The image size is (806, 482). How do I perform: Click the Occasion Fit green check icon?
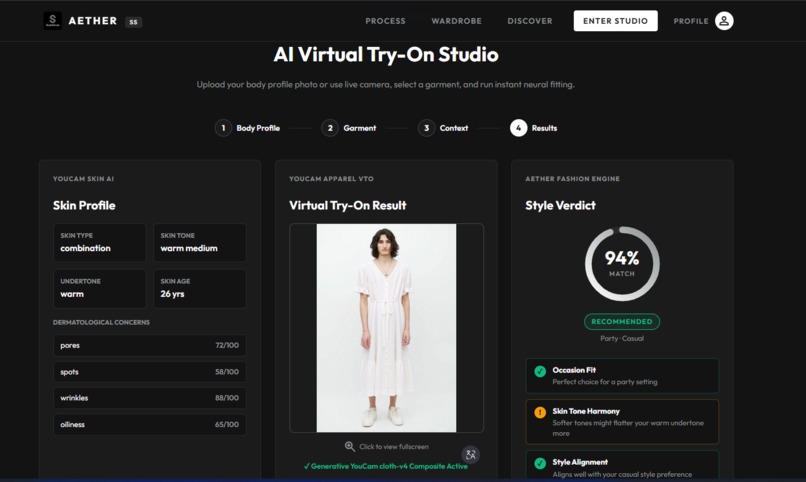pyautogui.click(x=540, y=371)
